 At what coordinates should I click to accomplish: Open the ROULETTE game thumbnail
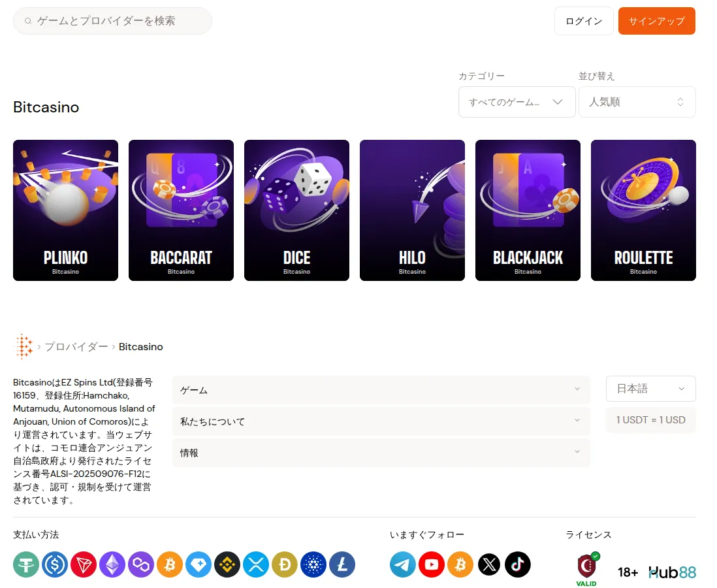(643, 210)
